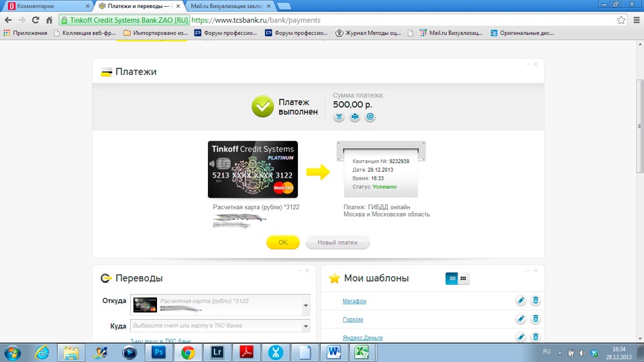Click the volume icon in system tray
Image resolution: width=644 pixels, height=362 pixels.
(x=582, y=353)
